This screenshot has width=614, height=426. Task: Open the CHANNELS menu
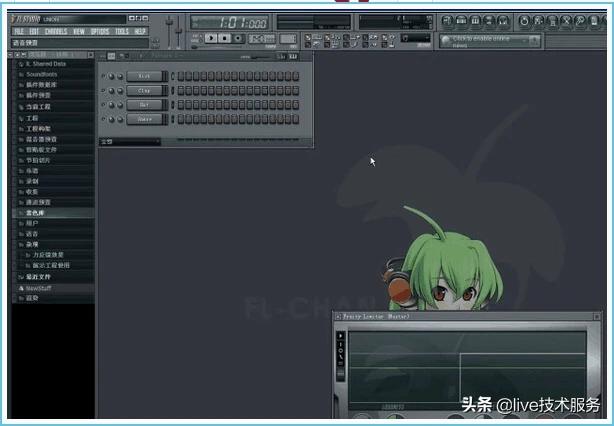click(55, 31)
